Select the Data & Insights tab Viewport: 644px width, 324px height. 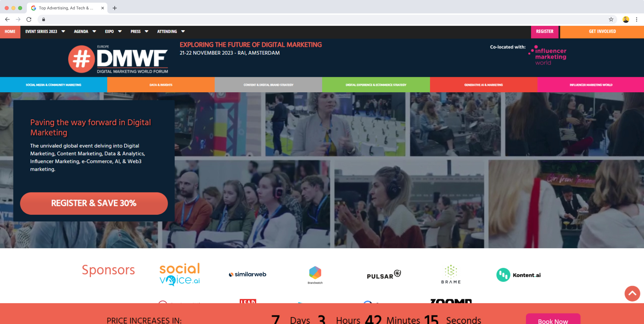coord(161,85)
